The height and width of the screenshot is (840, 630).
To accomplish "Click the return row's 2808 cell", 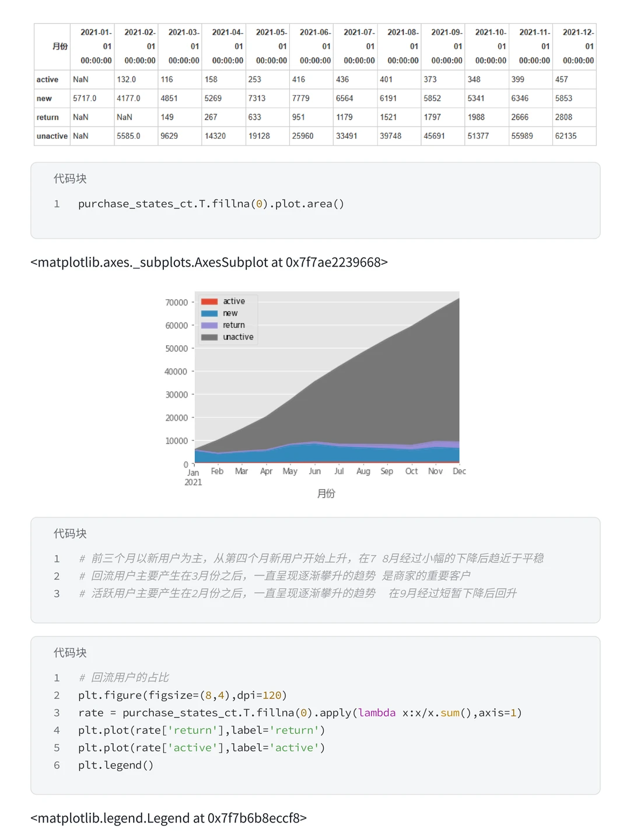I will point(563,117).
